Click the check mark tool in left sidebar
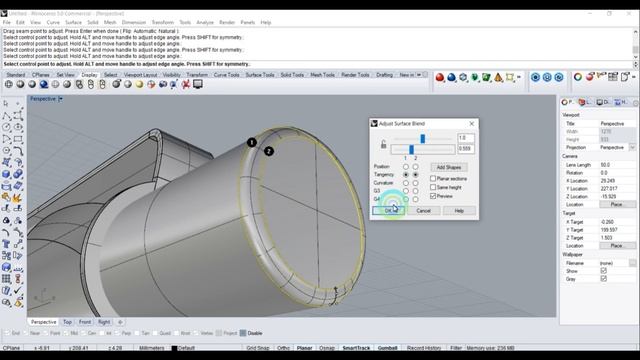The height and width of the screenshot is (360, 640). (18, 291)
